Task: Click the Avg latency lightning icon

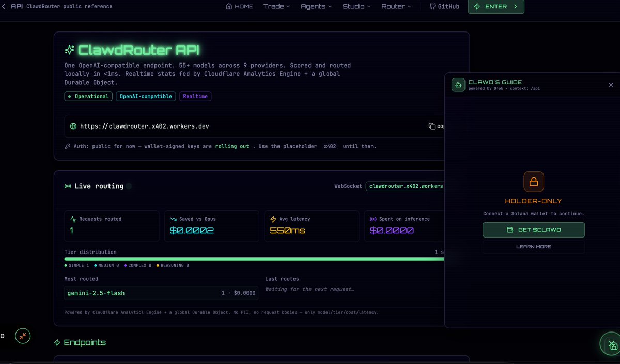Action: coord(274,219)
